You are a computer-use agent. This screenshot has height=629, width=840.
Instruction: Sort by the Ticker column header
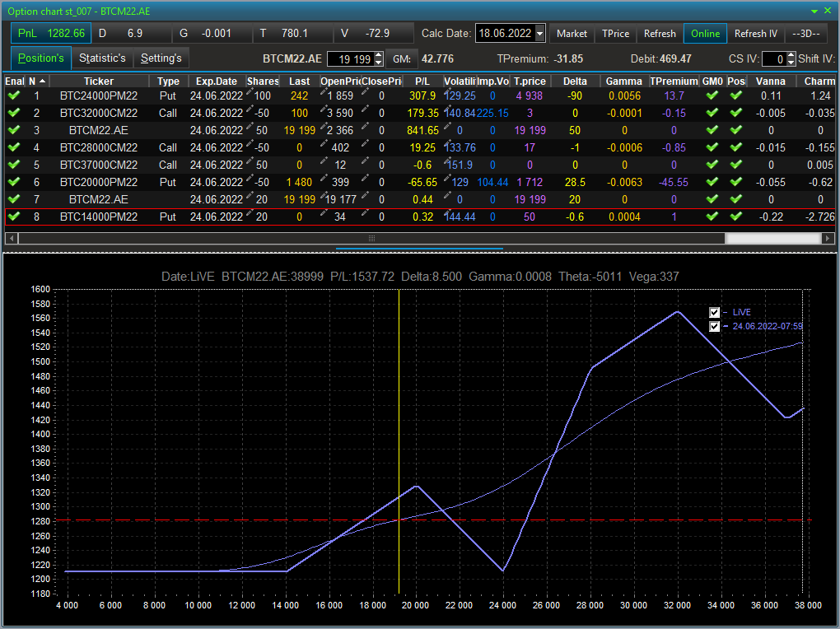tap(99, 81)
